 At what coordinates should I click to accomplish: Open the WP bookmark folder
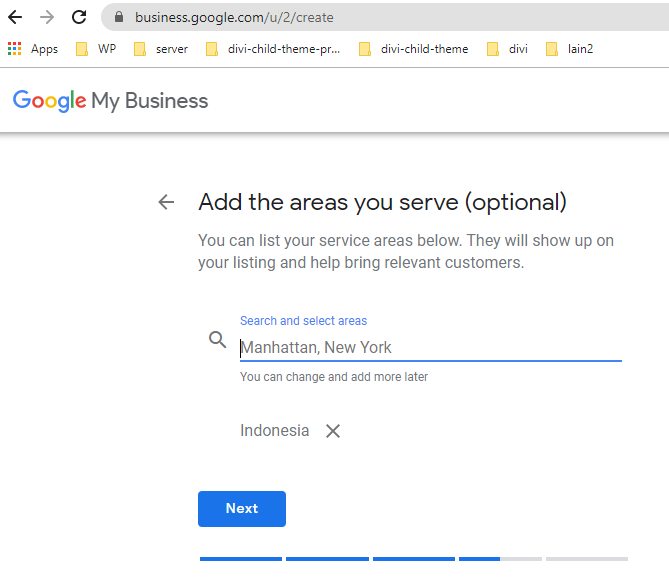(x=96, y=49)
